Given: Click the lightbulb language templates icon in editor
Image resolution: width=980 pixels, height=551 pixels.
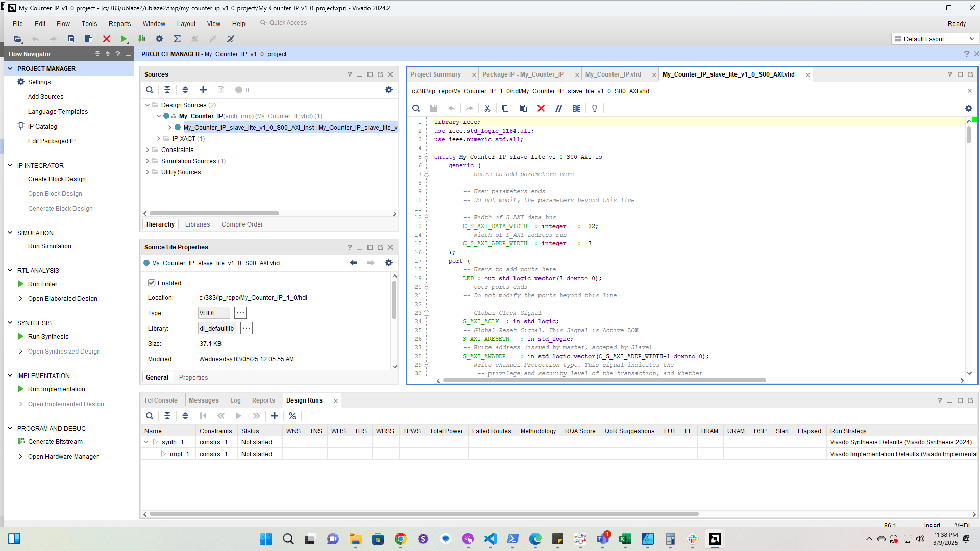Looking at the screenshot, I should (x=595, y=108).
